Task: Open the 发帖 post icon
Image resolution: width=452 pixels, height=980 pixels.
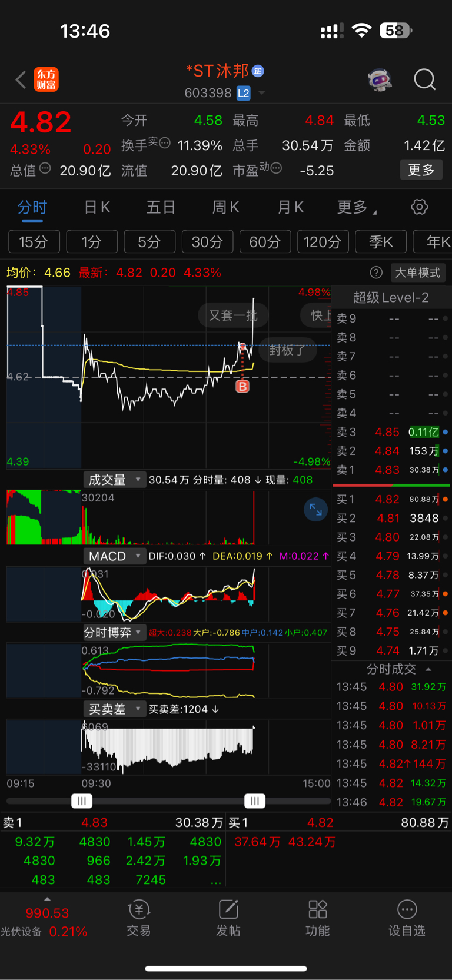Action: [x=228, y=918]
